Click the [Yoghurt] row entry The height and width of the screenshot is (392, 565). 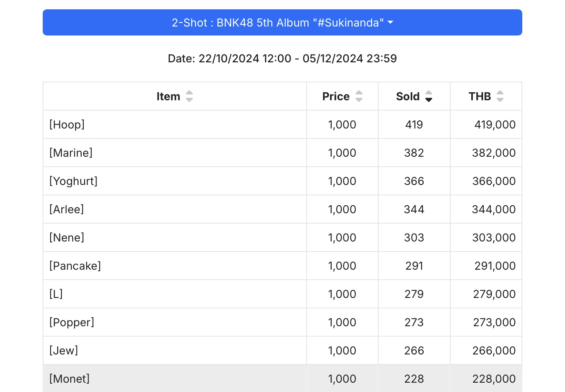(282, 181)
